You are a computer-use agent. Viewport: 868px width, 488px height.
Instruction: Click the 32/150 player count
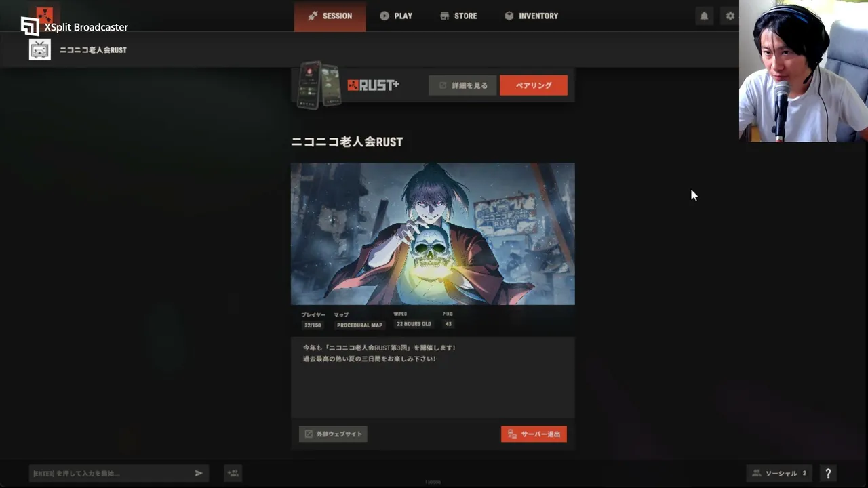pos(313,325)
